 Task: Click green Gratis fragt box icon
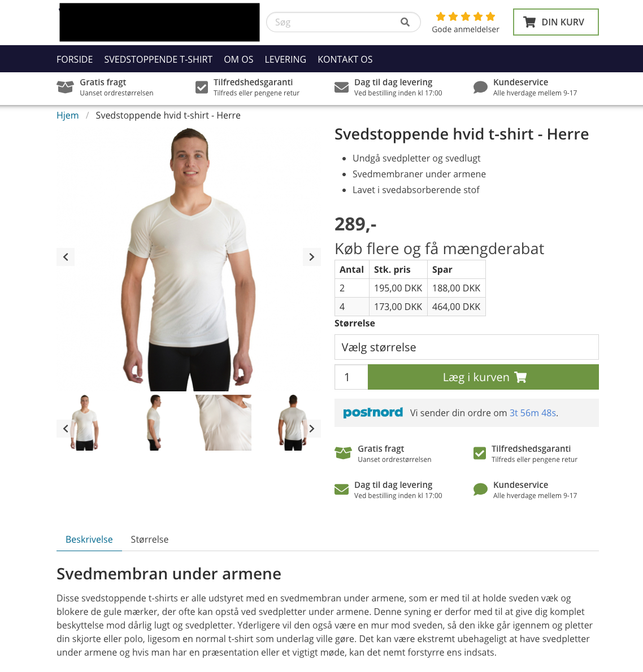click(343, 452)
